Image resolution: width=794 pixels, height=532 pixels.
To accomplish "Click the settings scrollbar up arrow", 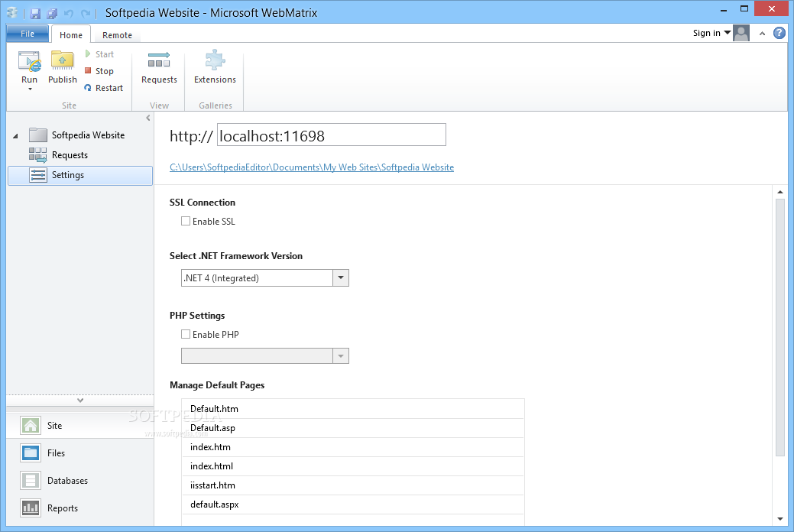I will (x=780, y=192).
